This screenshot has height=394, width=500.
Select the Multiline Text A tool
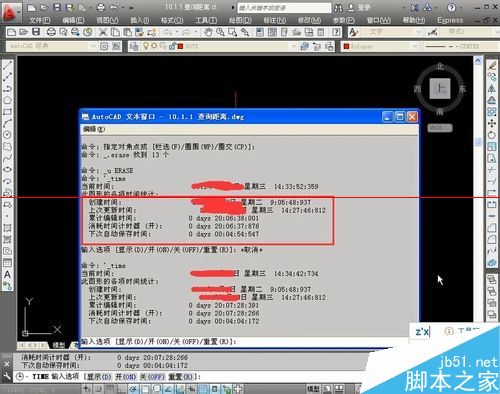point(7,274)
